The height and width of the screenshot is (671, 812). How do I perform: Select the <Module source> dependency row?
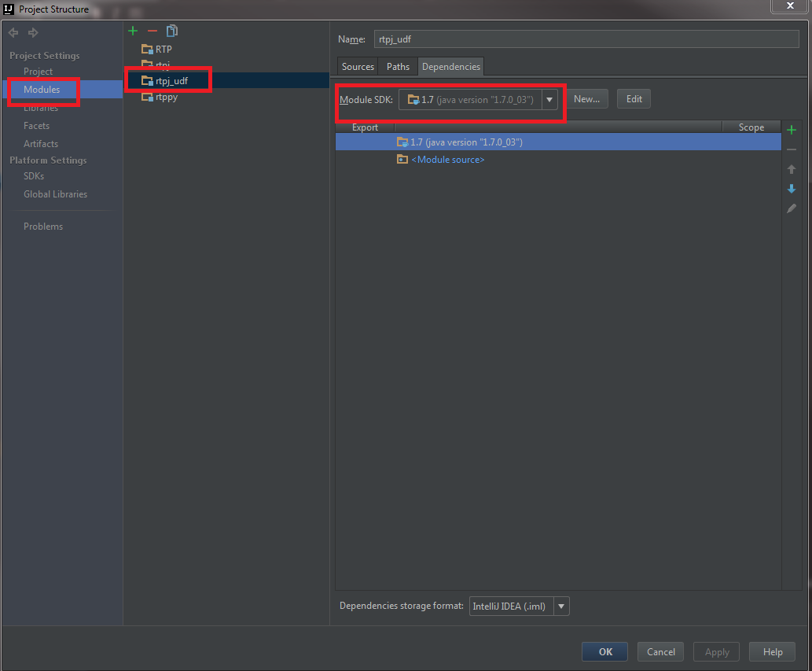tap(447, 160)
